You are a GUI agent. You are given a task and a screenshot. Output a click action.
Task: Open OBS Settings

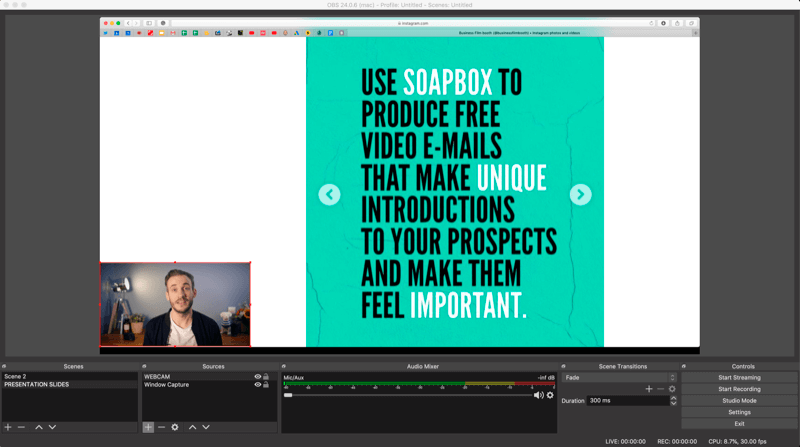coord(739,412)
